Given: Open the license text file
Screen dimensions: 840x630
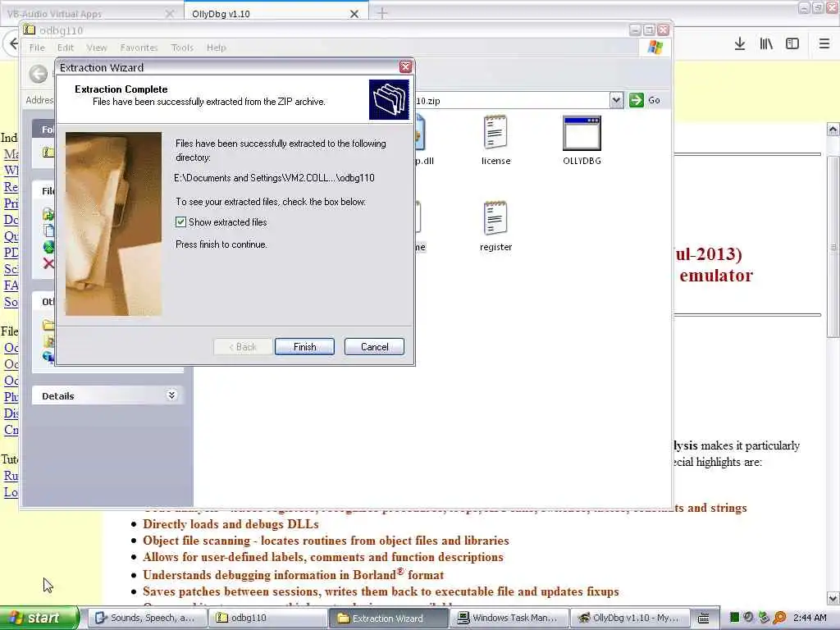Looking at the screenshot, I should coord(495,140).
